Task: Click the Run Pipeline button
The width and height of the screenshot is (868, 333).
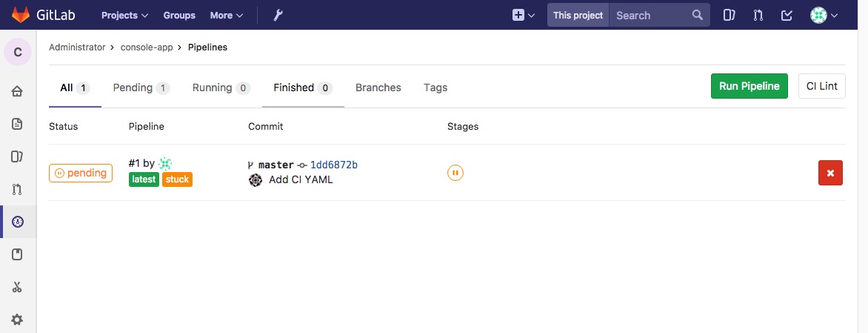Action: (749, 86)
